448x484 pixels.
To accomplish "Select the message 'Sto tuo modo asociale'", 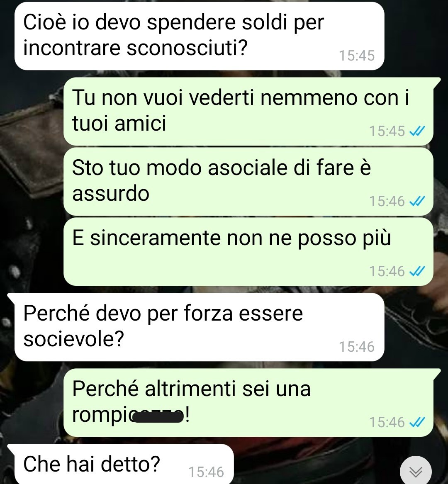I will click(x=248, y=182).
